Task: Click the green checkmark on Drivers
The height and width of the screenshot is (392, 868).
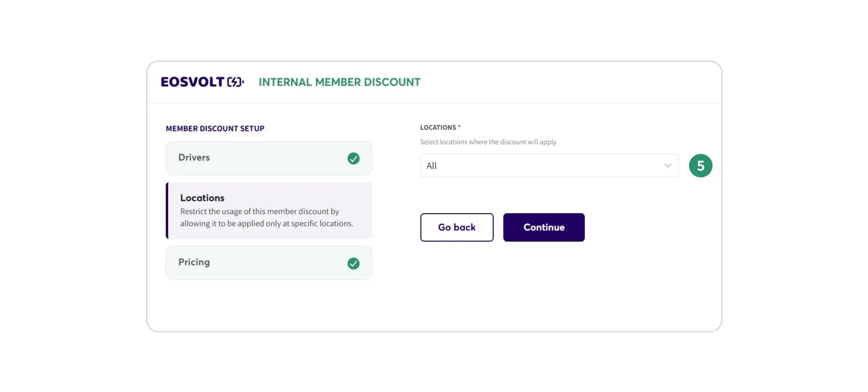Action: [354, 158]
